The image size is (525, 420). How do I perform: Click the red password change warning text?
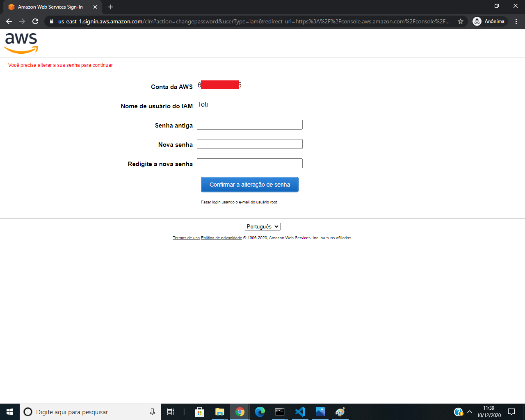coord(60,65)
